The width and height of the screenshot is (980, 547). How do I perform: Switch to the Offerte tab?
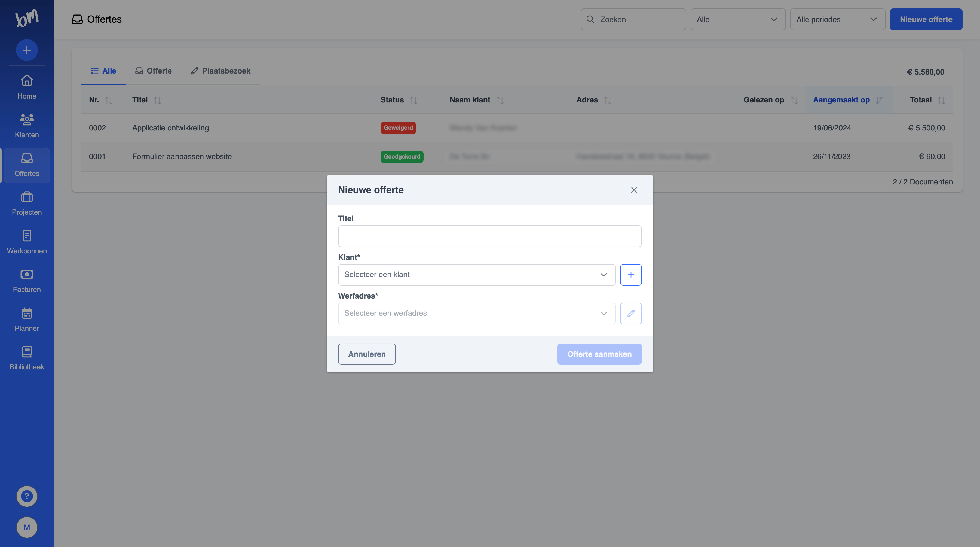154,71
